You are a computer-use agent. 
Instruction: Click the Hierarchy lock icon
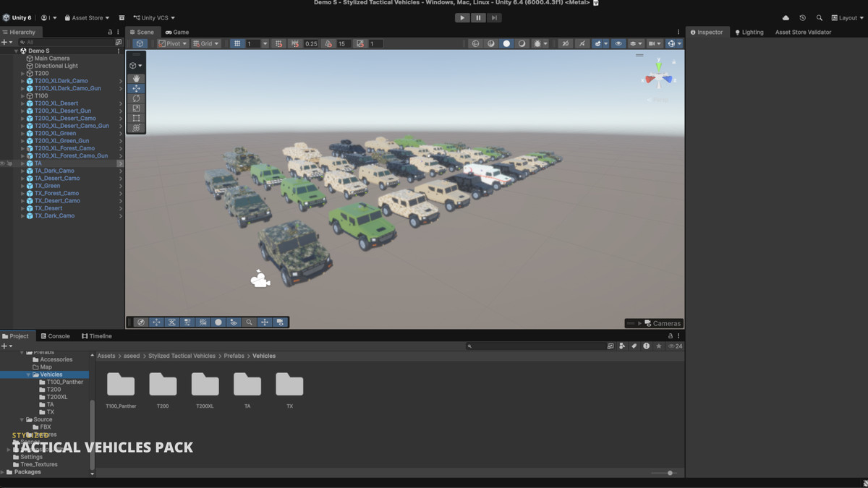point(110,32)
